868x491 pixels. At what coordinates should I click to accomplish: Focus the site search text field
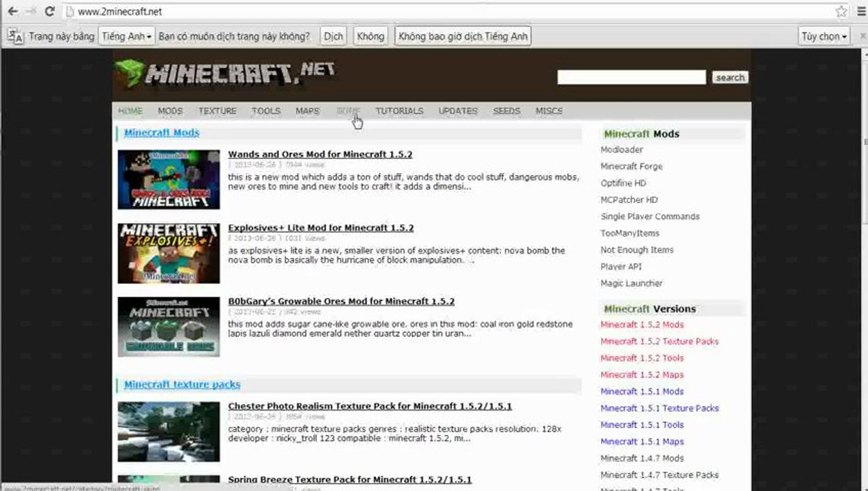tap(631, 77)
